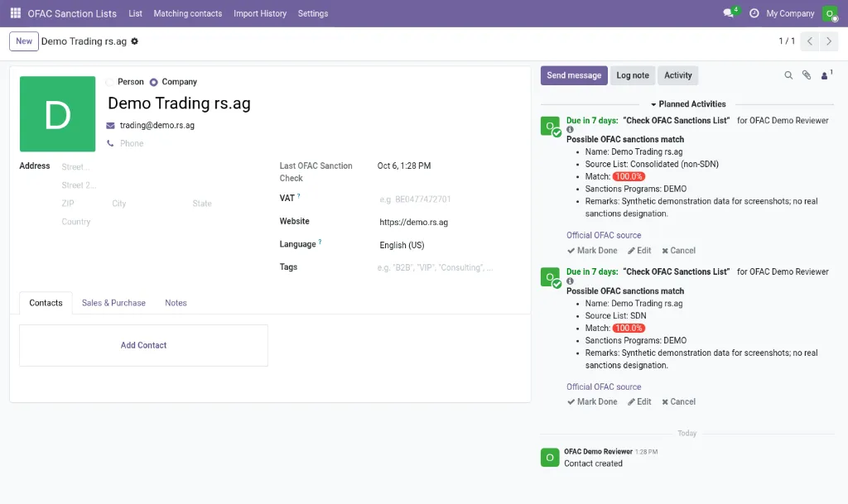Click the gear actions icon beside Demo Trading rs.ag

point(135,41)
